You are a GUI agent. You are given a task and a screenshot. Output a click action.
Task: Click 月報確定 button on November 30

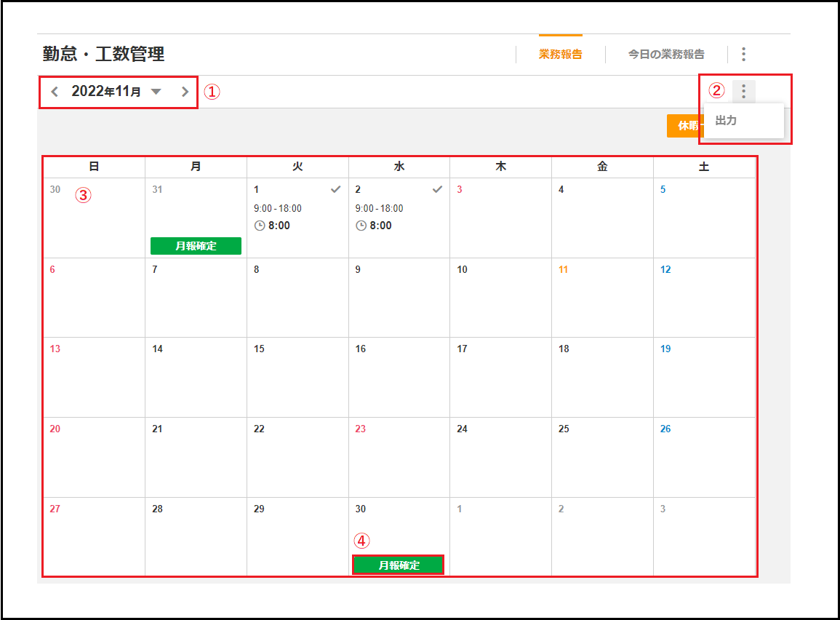399,565
